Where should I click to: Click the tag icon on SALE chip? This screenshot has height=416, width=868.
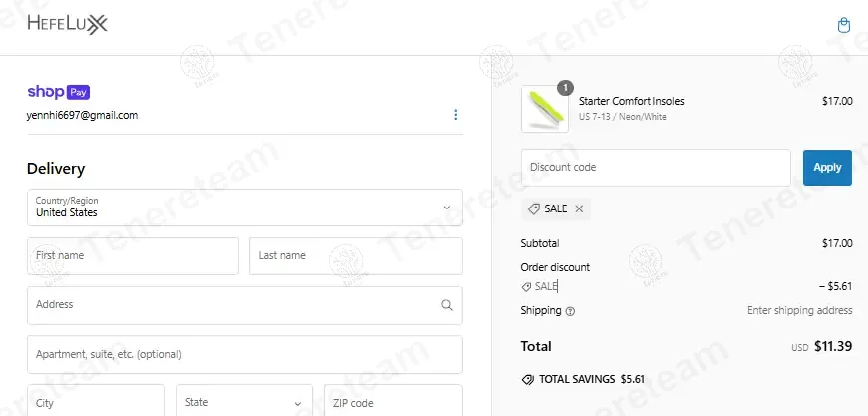(534, 208)
